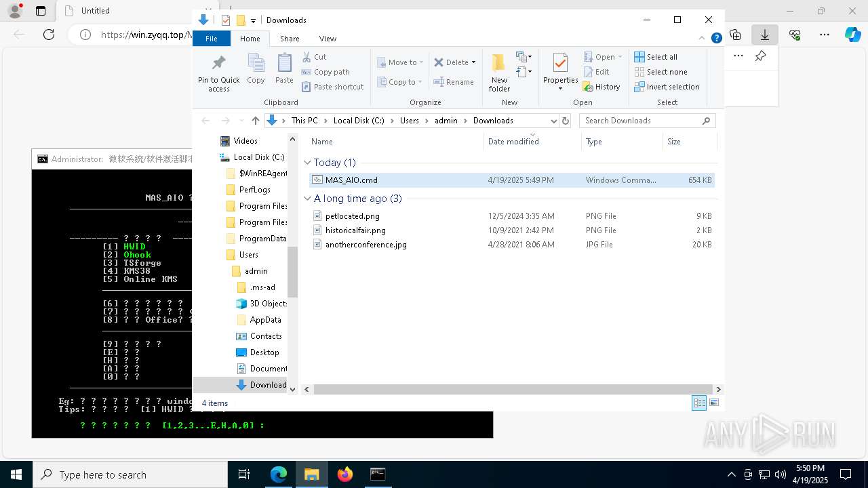The image size is (868, 488).
Task: Open Command Prompt taskbar icon
Action: coord(378,474)
